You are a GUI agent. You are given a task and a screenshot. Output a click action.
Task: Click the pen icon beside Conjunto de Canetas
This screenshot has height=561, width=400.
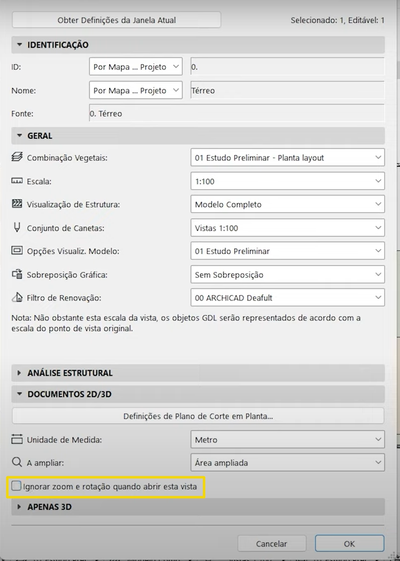coord(17,227)
